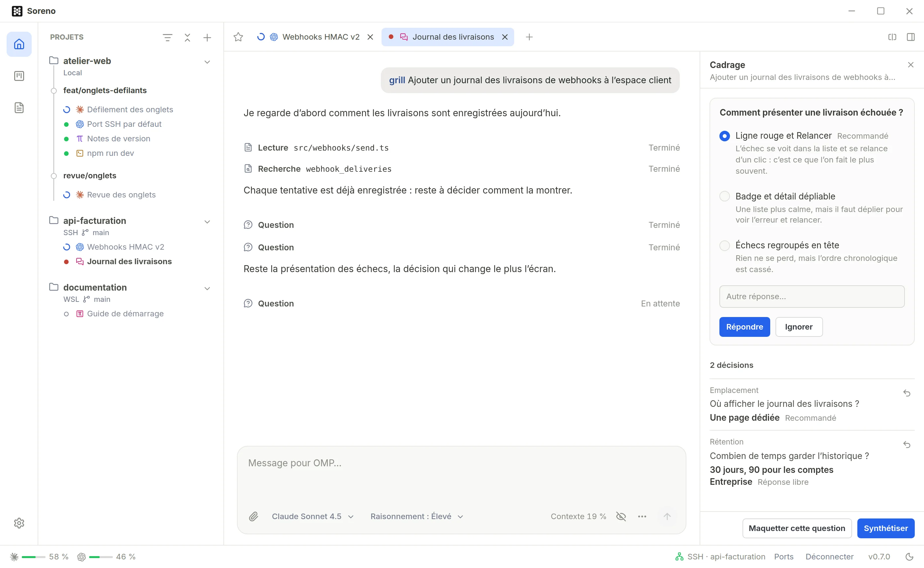This screenshot has height=568, width=924.
Task: Click the Contexte 19 % indicator
Action: pyautogui.click(x=578, y=516)
